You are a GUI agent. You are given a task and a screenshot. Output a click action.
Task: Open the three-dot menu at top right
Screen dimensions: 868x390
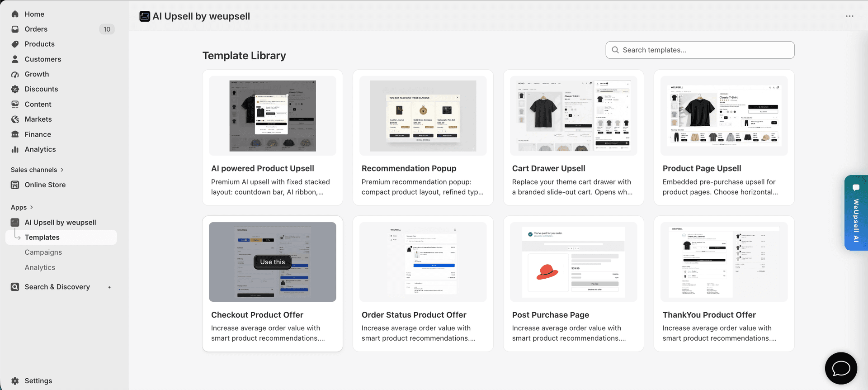[849, 16]
